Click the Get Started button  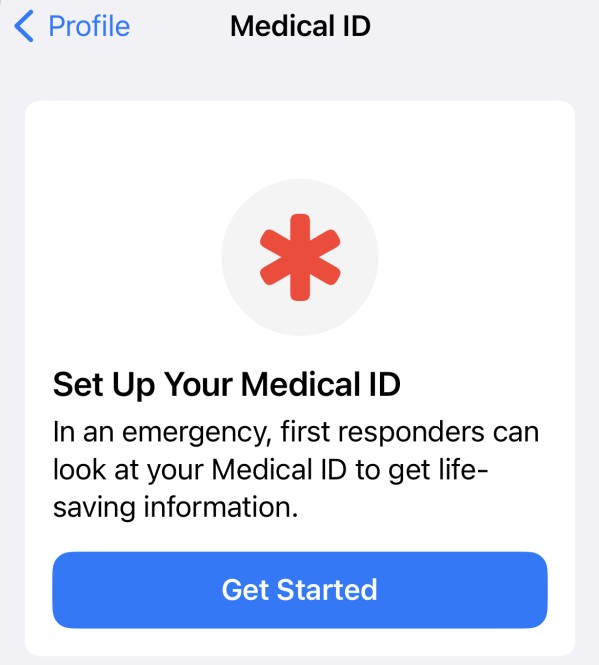coord(300,590)
